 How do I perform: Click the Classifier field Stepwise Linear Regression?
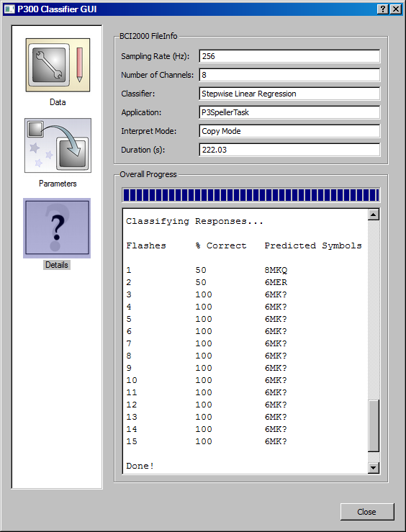[x=289, y=94]
